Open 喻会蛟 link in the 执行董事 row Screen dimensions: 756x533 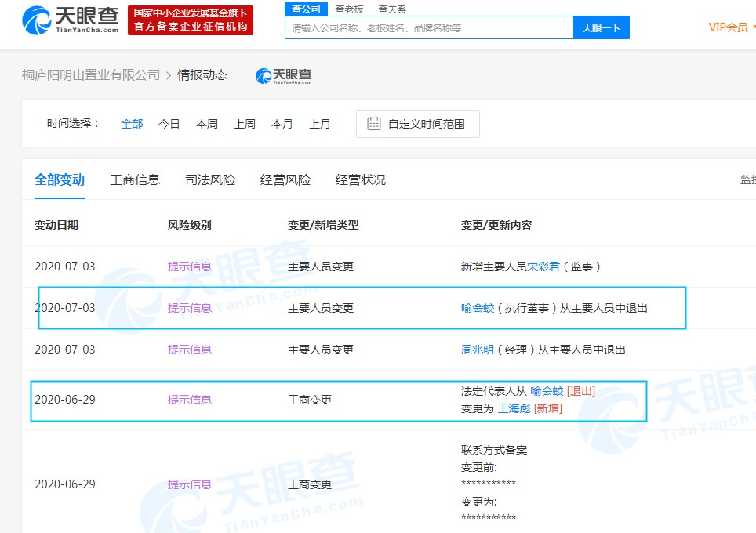point(478,308)
